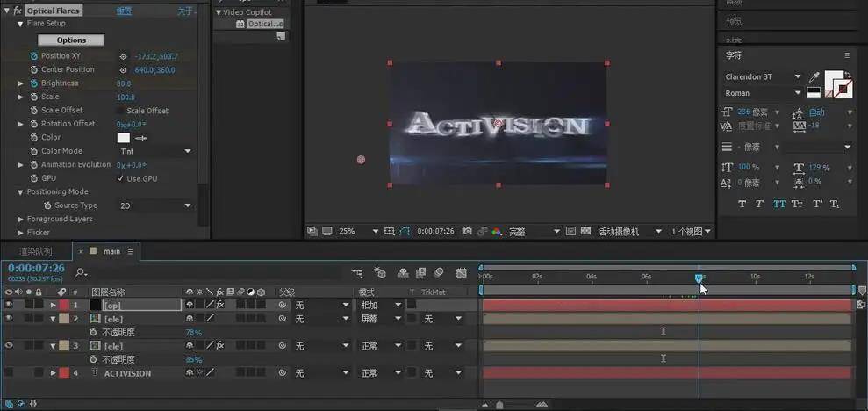
Task: Toggle the mask and shape path visibility icon
Action: (405, 231)
